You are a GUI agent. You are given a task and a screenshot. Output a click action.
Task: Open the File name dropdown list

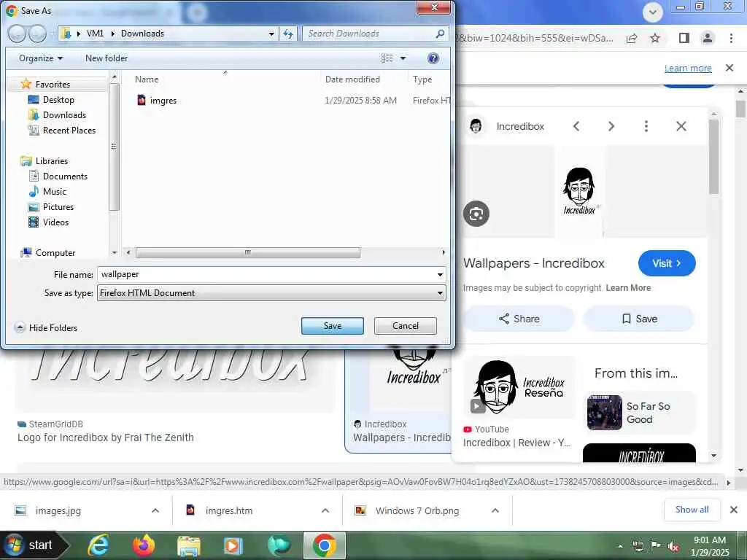(440, 275)
